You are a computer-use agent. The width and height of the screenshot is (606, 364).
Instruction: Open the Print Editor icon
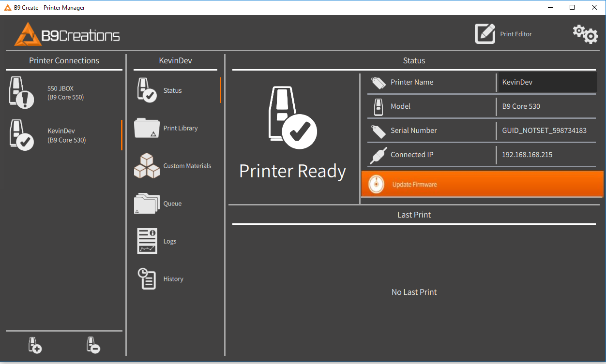click(485, 34)
